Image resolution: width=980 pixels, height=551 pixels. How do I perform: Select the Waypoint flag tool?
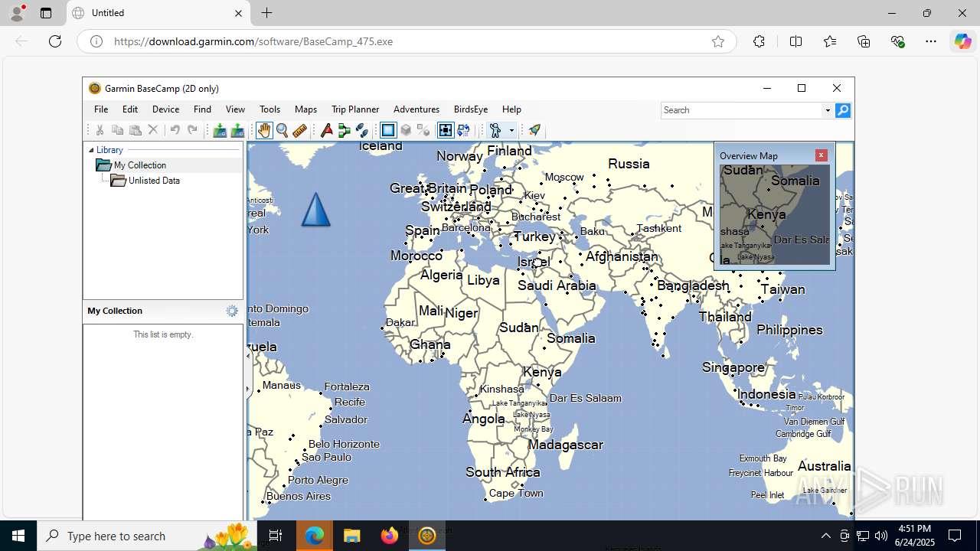click(327, 130)
